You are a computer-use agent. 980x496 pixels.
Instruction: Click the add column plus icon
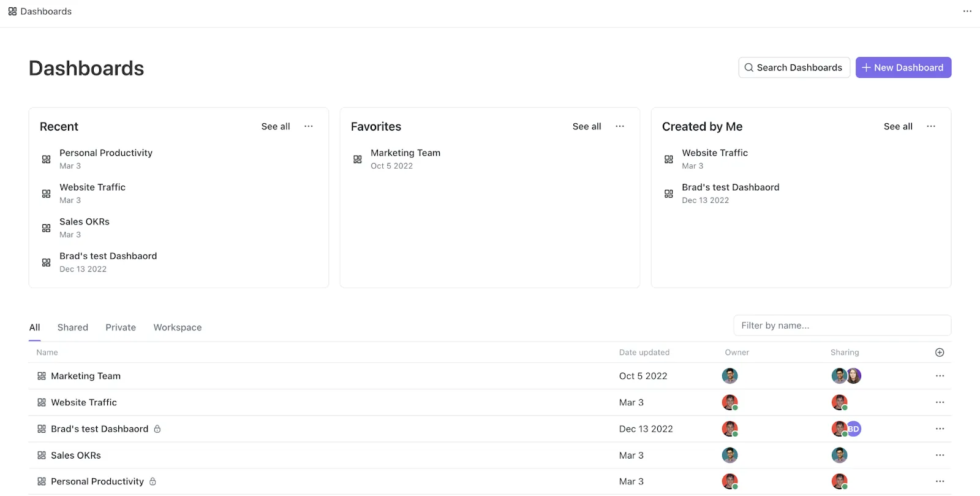point(940,353)
